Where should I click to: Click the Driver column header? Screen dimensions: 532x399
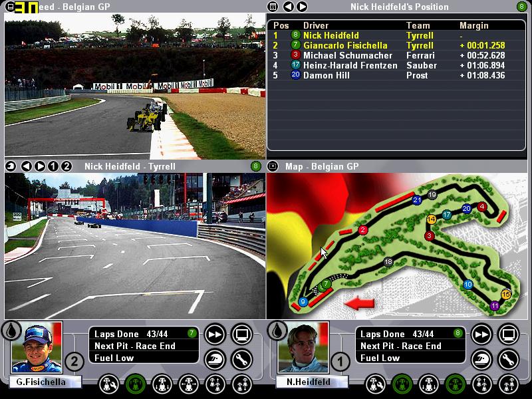point(316,25)
